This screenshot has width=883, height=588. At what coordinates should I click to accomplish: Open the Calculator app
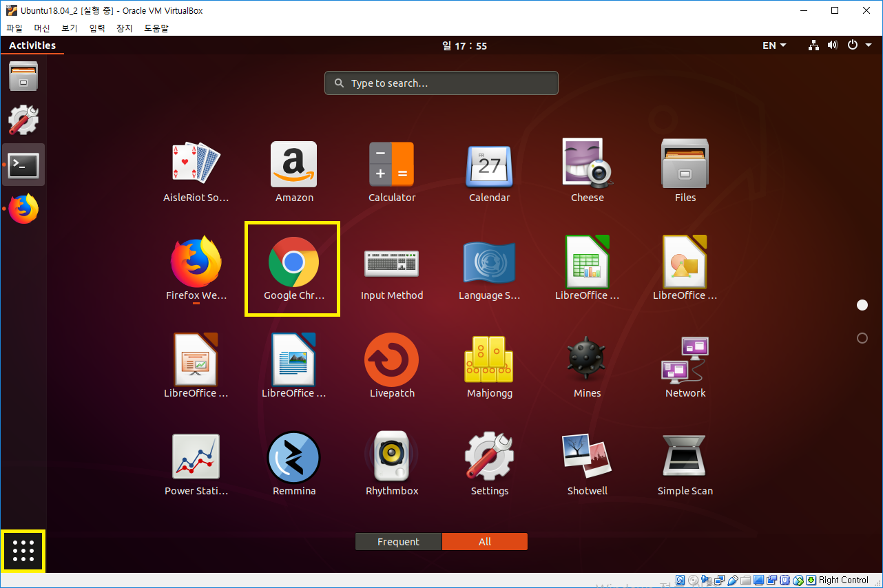pyautogui.click(x=392, y=172)
